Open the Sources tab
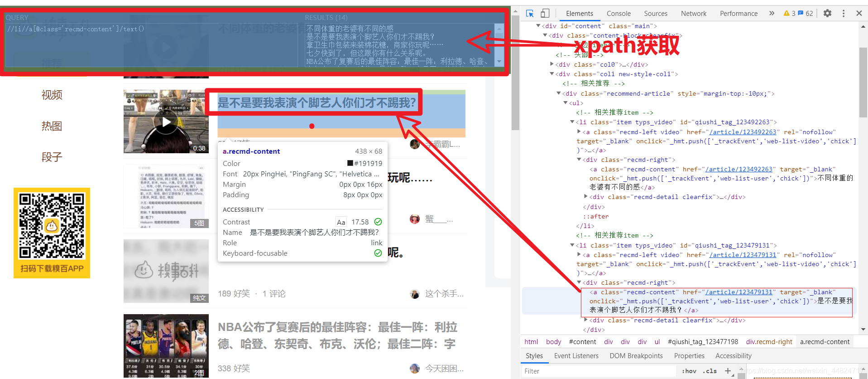Screen dimensions: 868x379 pyautogui.click(x=656, y=14)
